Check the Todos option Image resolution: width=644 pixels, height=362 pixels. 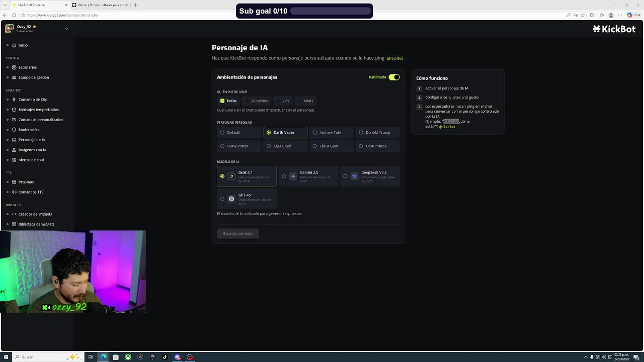(228, 101)
